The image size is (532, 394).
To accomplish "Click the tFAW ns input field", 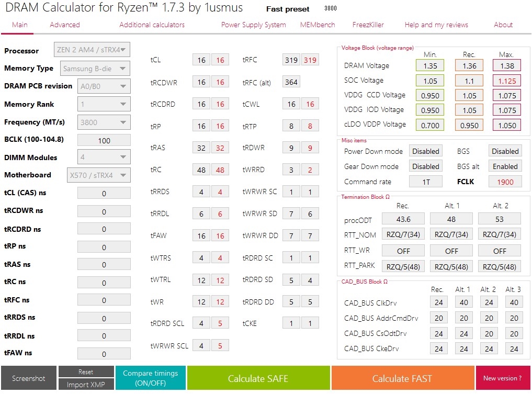I will pyautogui.click(x=104, y=354).
